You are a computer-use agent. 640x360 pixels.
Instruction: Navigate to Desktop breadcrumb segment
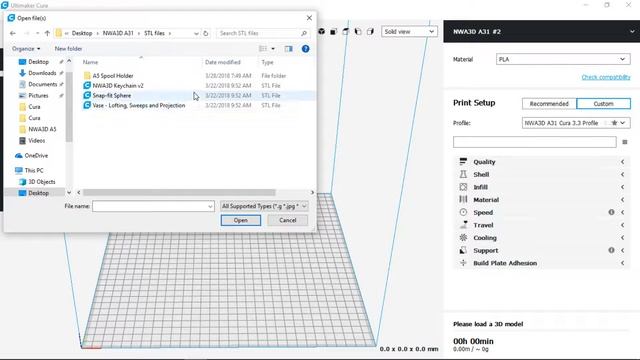point(82,33)
